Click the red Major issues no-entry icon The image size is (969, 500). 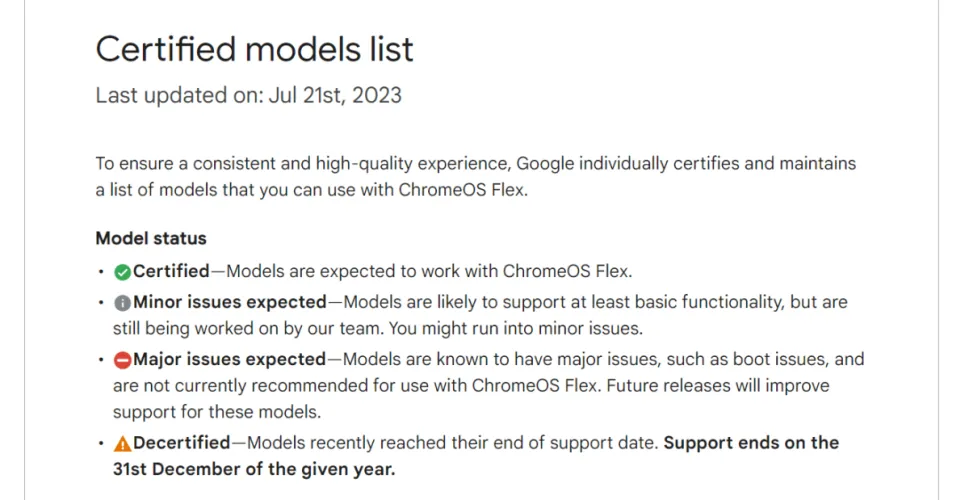(x=122, y=360)
